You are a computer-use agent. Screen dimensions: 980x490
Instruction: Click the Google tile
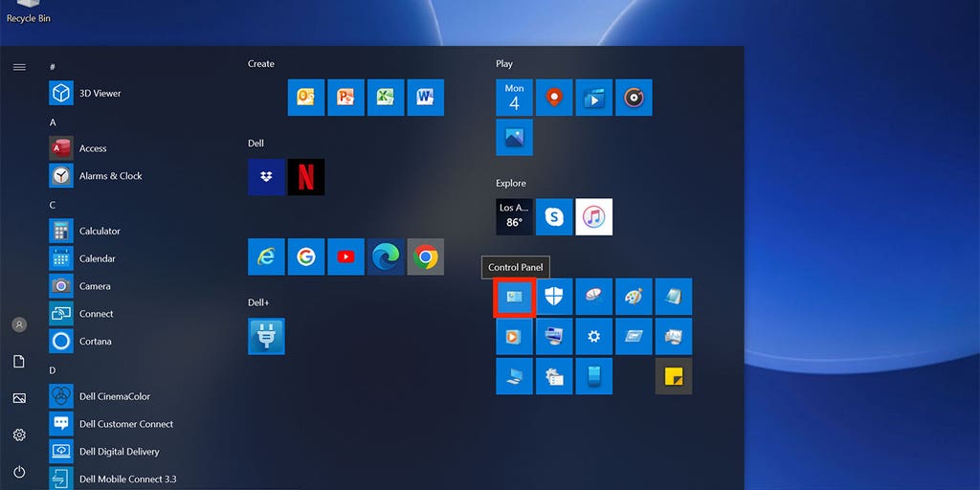306,256
